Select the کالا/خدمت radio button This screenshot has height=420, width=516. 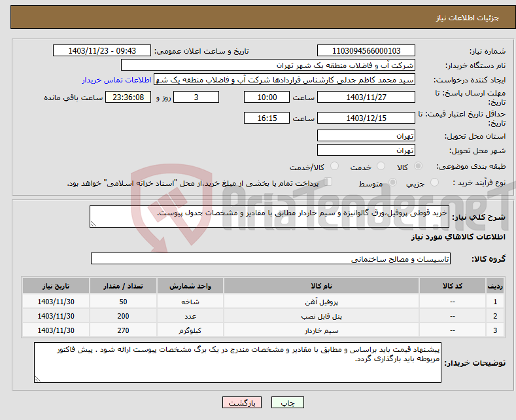(x=334, y=166)
